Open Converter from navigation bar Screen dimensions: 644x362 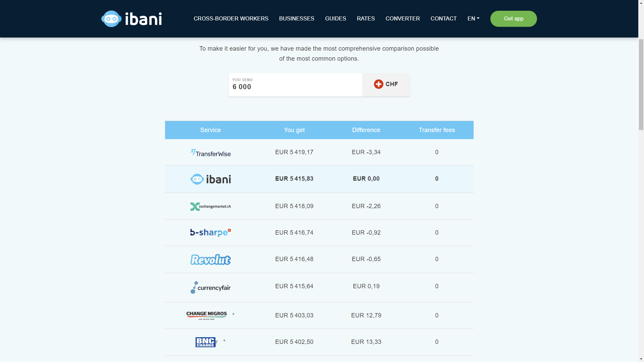click(402, 18)
